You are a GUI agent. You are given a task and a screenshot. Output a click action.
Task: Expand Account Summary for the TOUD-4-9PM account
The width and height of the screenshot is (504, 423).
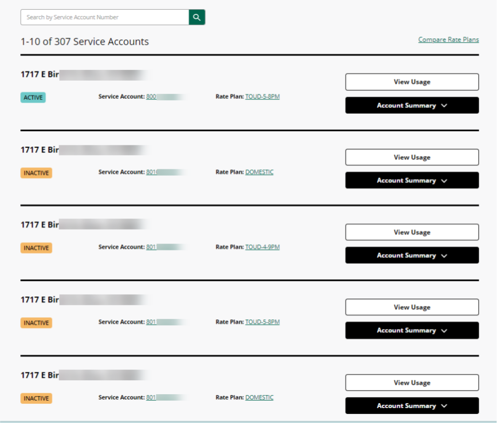click(x=412, y=255)
